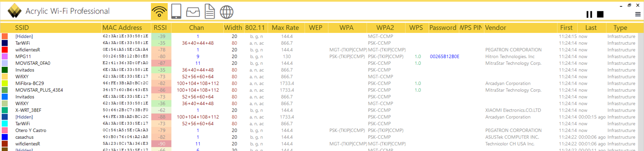Click Max Rate value 130
Image resolution: width=644 pixels, height=151 pixels.
(x=287, y=56)
